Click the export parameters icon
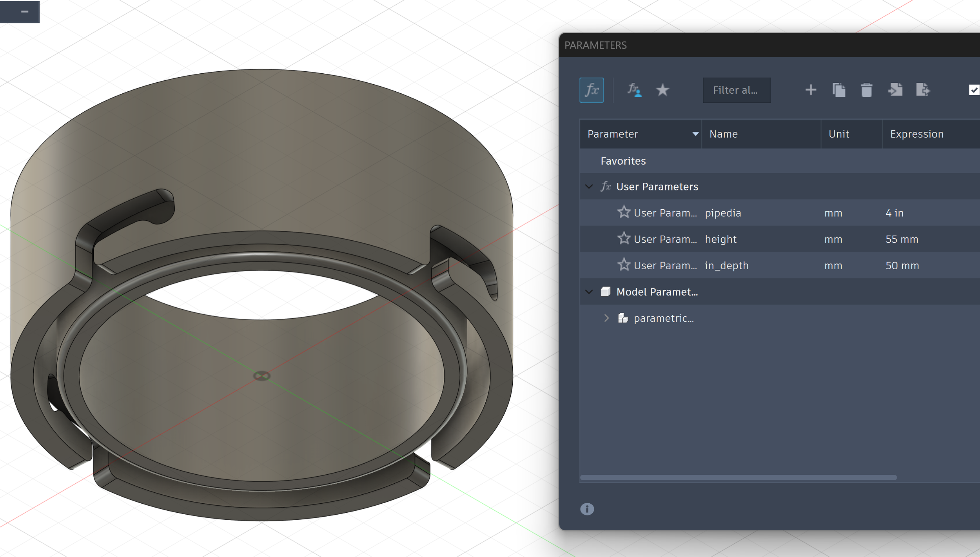980x557 pixels. coord(923,90)
